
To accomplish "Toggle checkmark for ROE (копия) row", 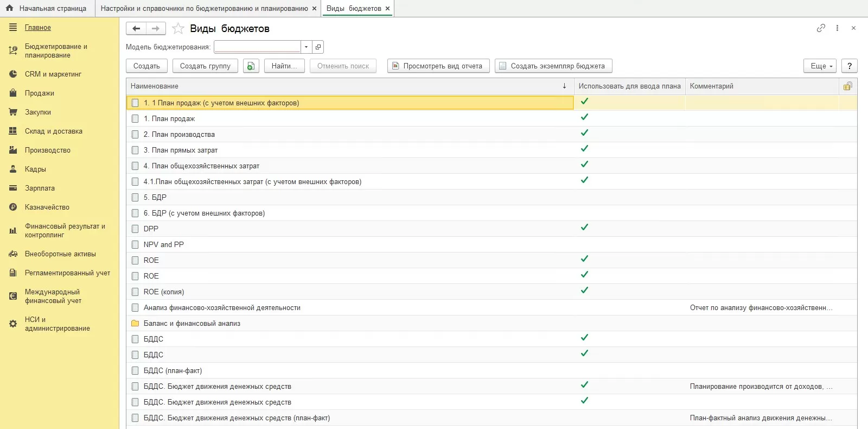I will 584,291.
